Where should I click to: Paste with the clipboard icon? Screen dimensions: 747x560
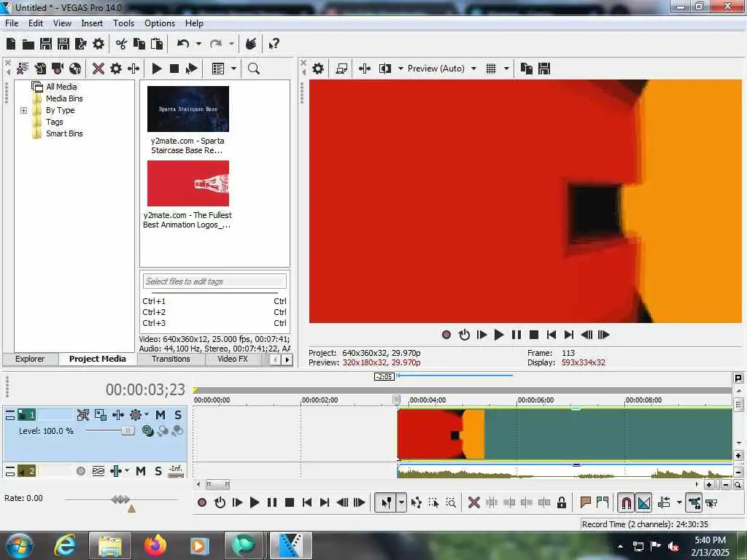point(157,44)
